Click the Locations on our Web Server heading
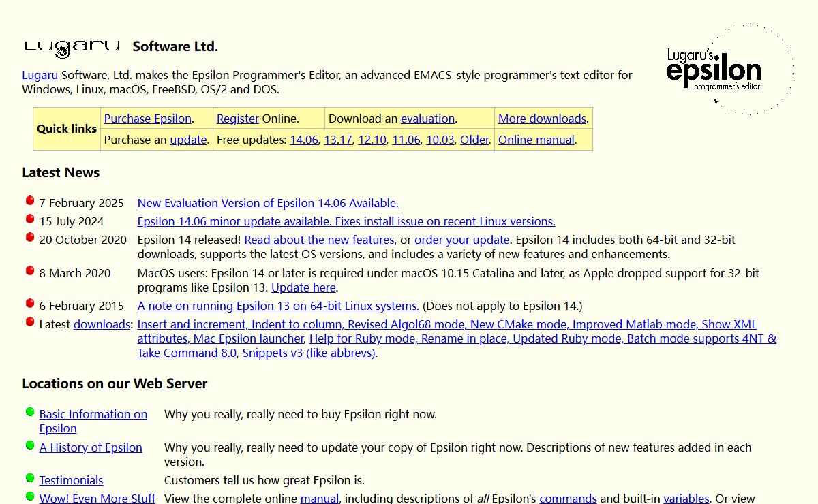This screenshot has height=504, width=818. coord(115,383)
